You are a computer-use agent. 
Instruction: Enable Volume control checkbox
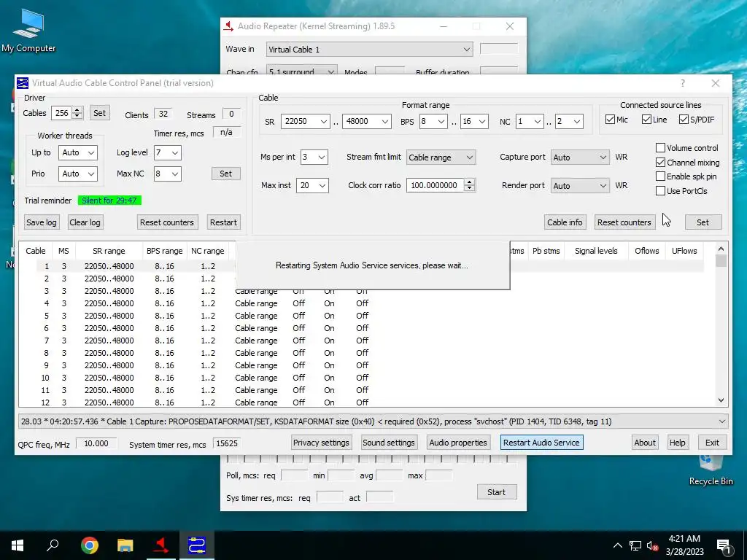point(660,147)
